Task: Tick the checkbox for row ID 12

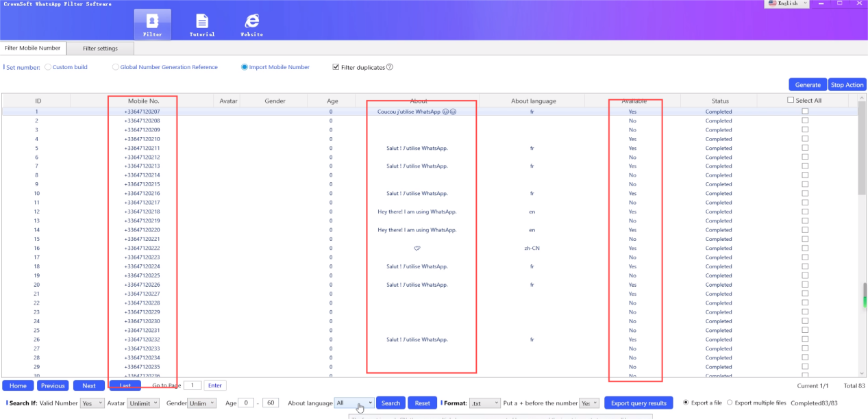Action: (805, 212)
